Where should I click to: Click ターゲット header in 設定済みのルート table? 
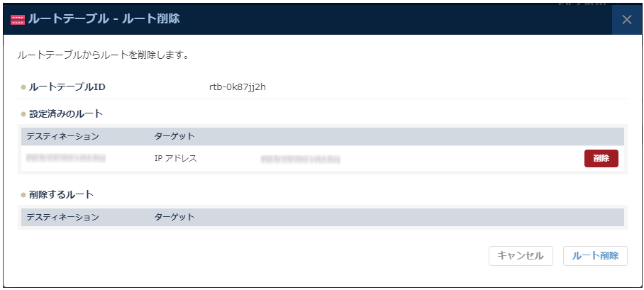174,136
